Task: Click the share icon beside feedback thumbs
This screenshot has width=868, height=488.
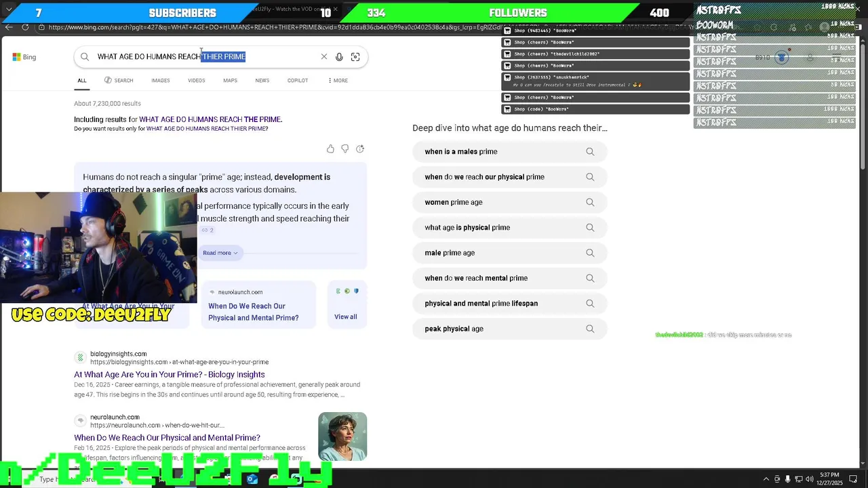Action: click(x=360, y=148)
